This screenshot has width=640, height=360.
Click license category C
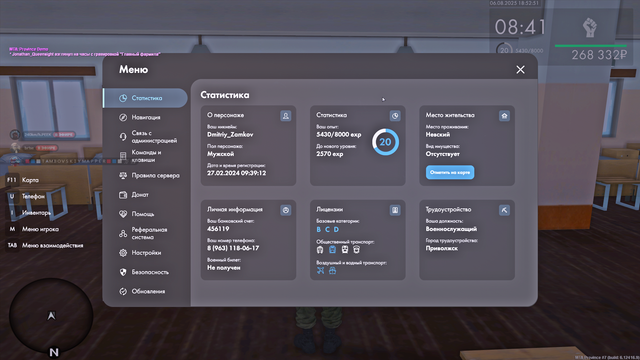[327, 229]
